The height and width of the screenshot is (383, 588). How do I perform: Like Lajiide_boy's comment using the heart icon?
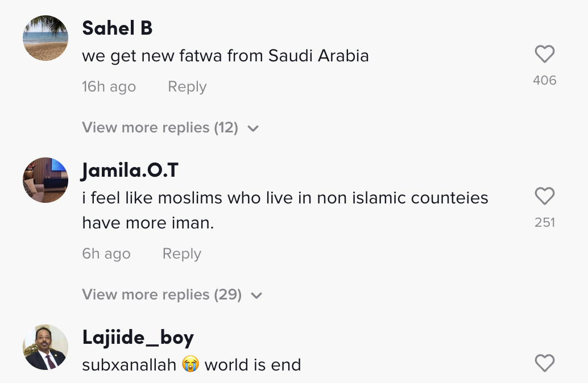click(545, 363)
